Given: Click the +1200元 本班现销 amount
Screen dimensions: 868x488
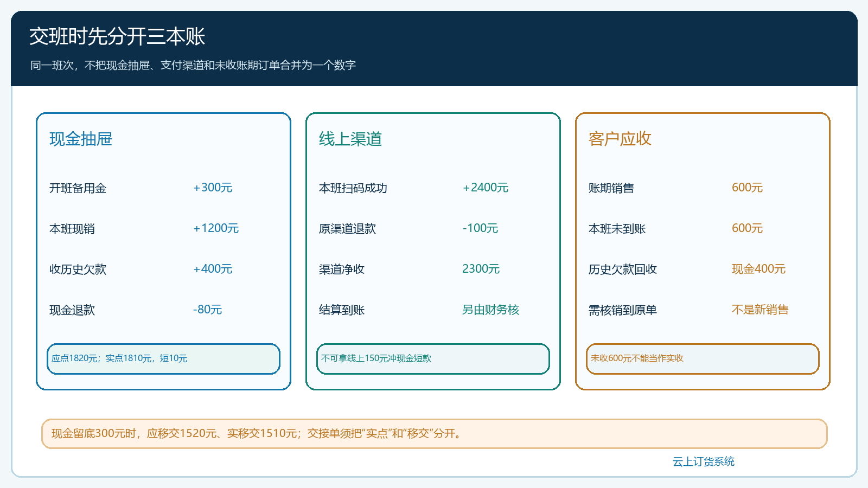Looking at the screenshot, I should pyautogui.click(x=216, y=228).
